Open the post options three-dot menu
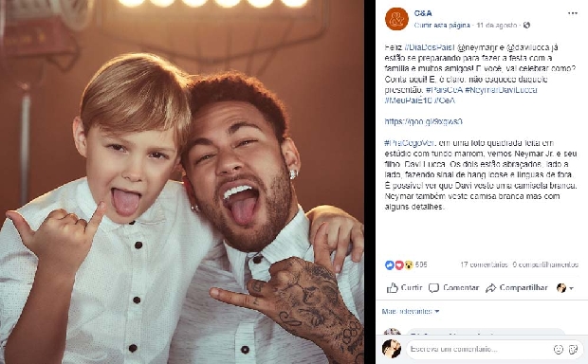Image resolution: width=588 pixels, height=364 pixels. click(572, 13)
